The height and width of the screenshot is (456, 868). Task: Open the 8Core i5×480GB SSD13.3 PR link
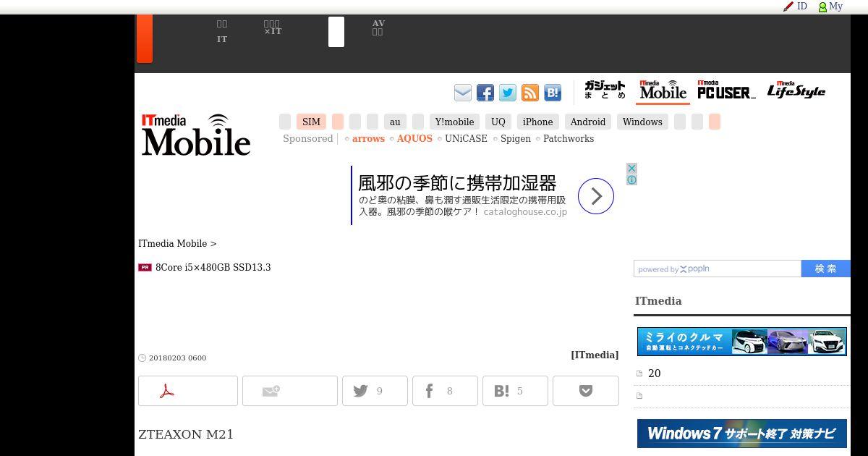213,267
